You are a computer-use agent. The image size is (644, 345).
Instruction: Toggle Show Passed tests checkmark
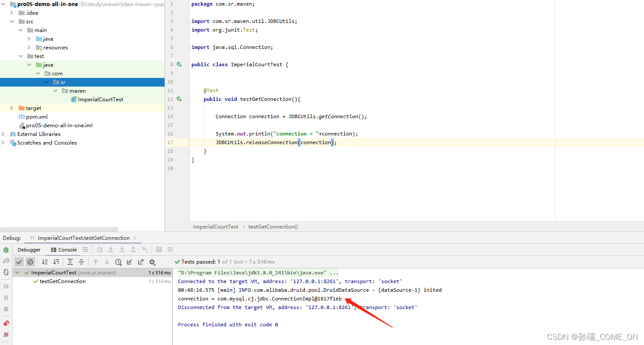(x=19, y=262)
